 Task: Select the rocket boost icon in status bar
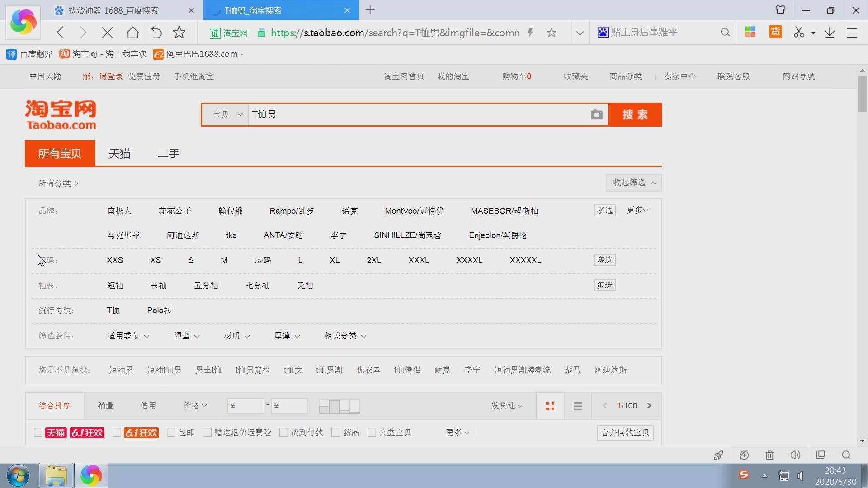[718, 455]
